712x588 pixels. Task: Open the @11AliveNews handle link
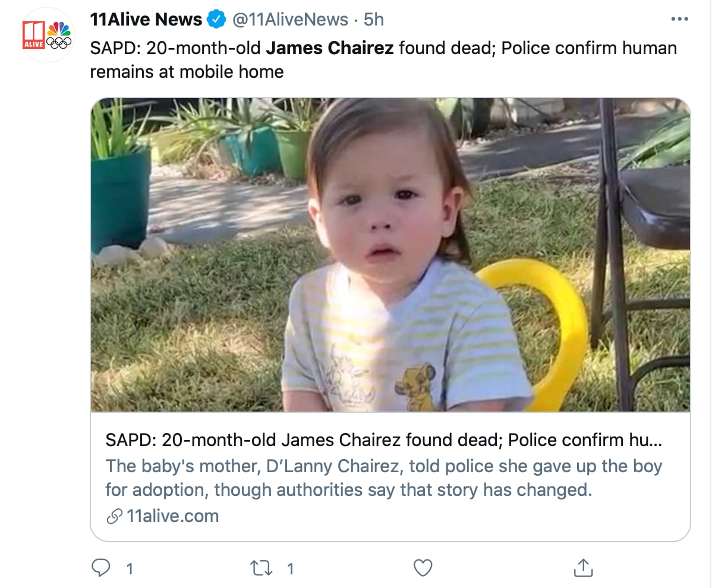[x=290, y=20]
